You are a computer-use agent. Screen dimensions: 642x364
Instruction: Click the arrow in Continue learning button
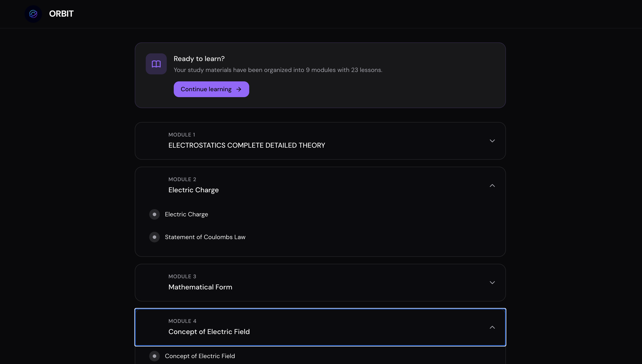coord(239,89)
